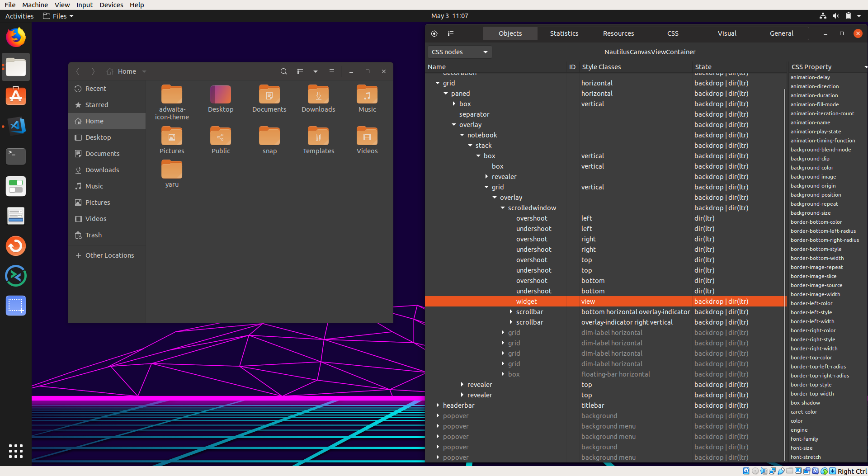Click the search icon in Files header
This screenshot has width=868, height=476.
coord(283,71)
